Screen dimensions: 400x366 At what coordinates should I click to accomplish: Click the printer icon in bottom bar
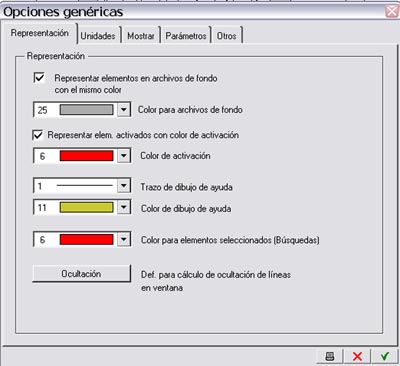point(330,356)
